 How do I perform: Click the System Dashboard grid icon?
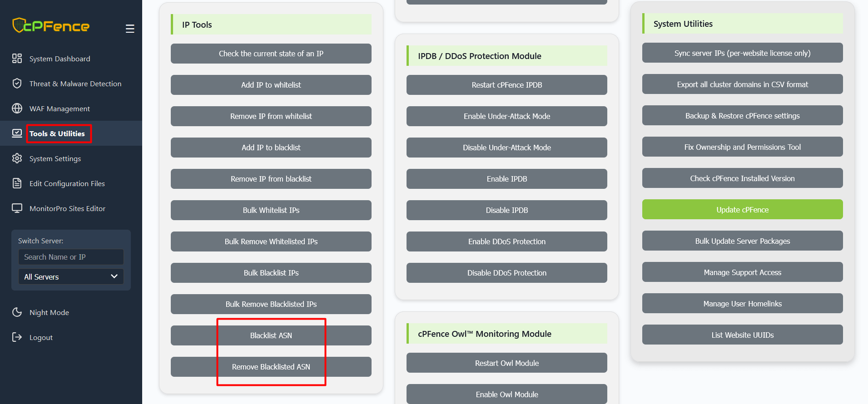click(17, 59)
